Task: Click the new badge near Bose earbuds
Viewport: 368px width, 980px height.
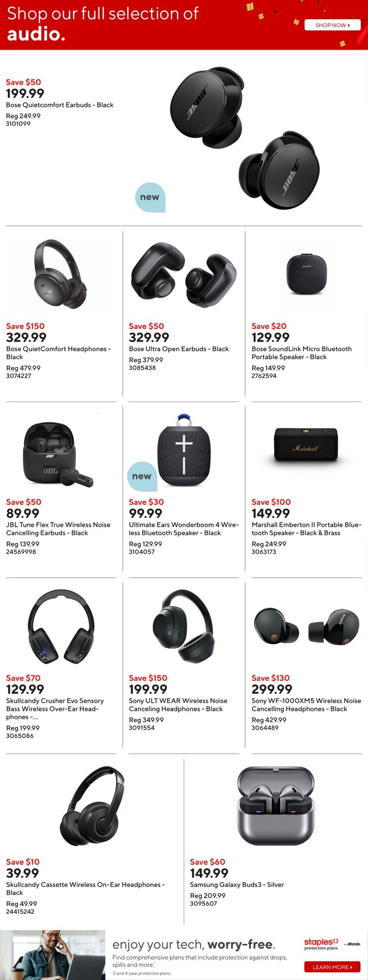Action: (x=150, y=197)
